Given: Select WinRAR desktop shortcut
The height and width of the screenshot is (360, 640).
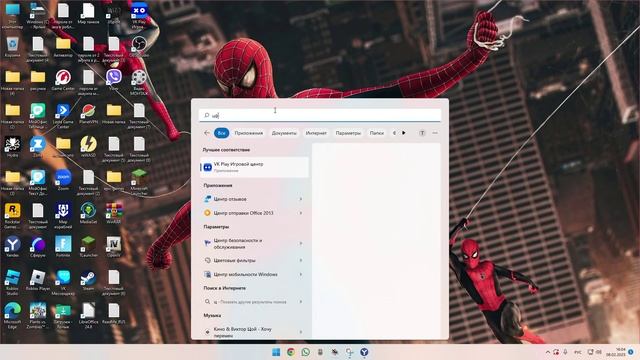Looking at the screenshot, I should click(113, 213).
